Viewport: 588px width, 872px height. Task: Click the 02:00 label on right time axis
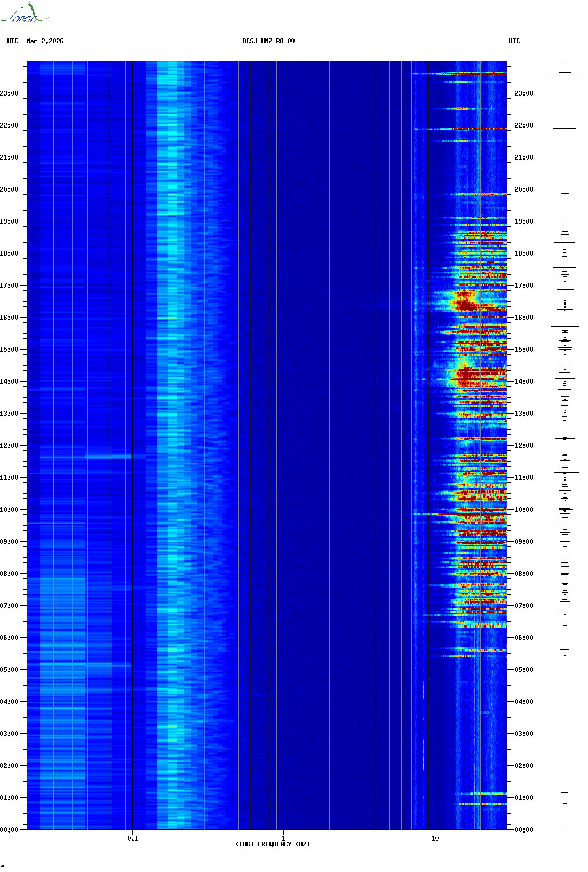523,766
